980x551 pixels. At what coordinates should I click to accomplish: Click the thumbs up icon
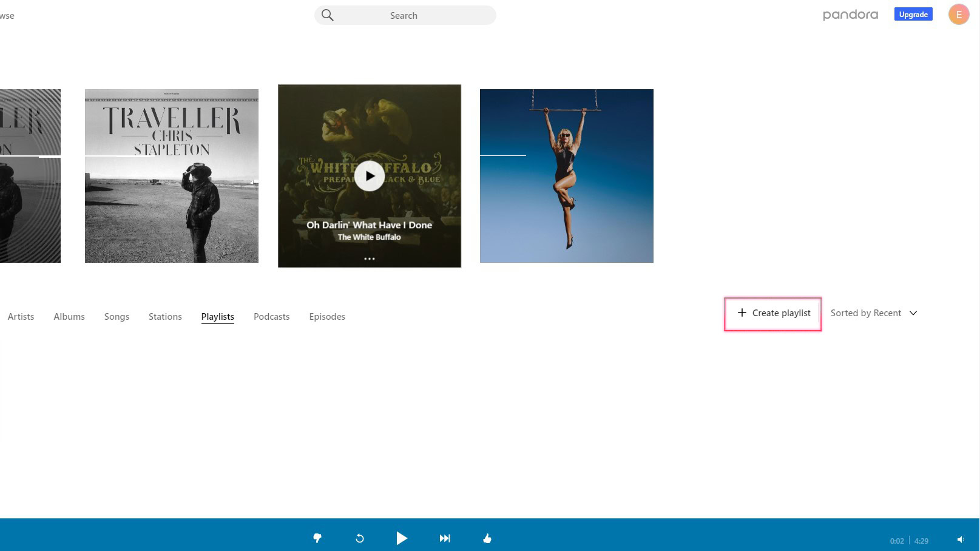(x=487, y=538)
